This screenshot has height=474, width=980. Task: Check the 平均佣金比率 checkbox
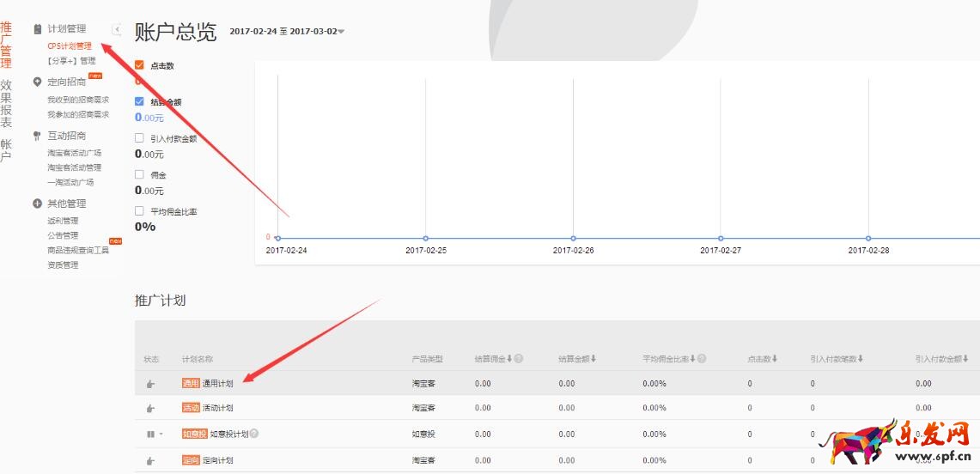pyautogui.click(x=139, y=210)
